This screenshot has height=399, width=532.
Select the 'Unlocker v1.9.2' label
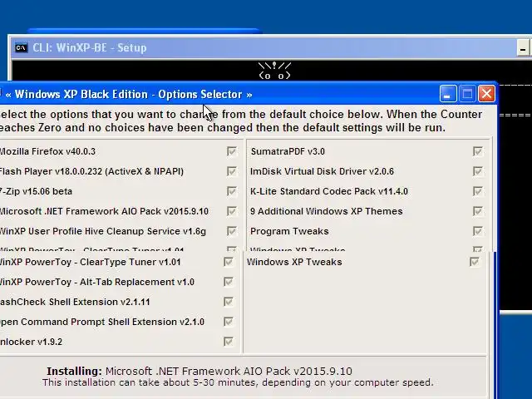[32, 342]
